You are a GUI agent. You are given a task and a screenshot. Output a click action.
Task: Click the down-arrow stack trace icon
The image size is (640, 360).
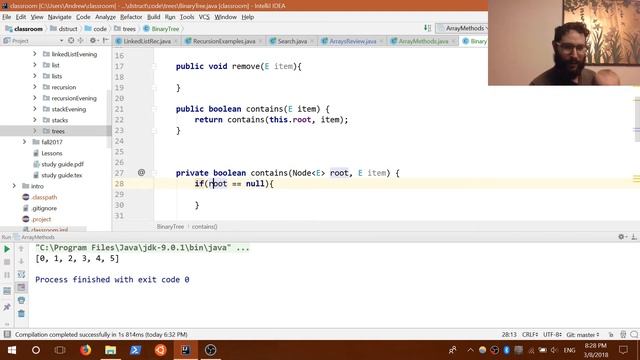(21, 262)
